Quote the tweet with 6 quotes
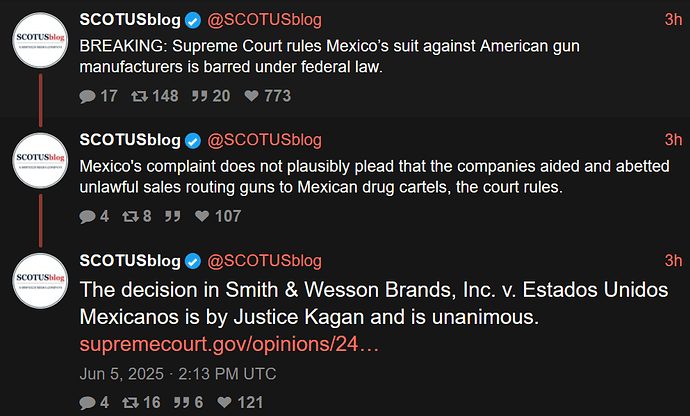 [178, 402]
